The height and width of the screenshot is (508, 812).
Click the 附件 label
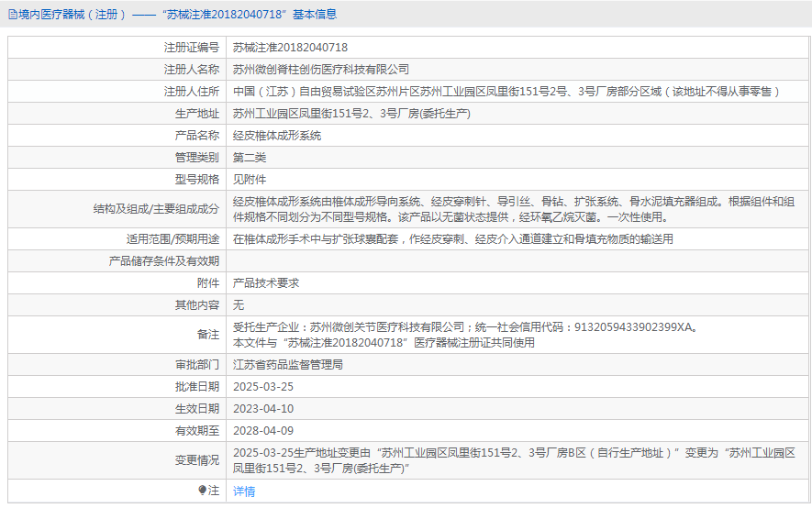click(x=208, y=283)
